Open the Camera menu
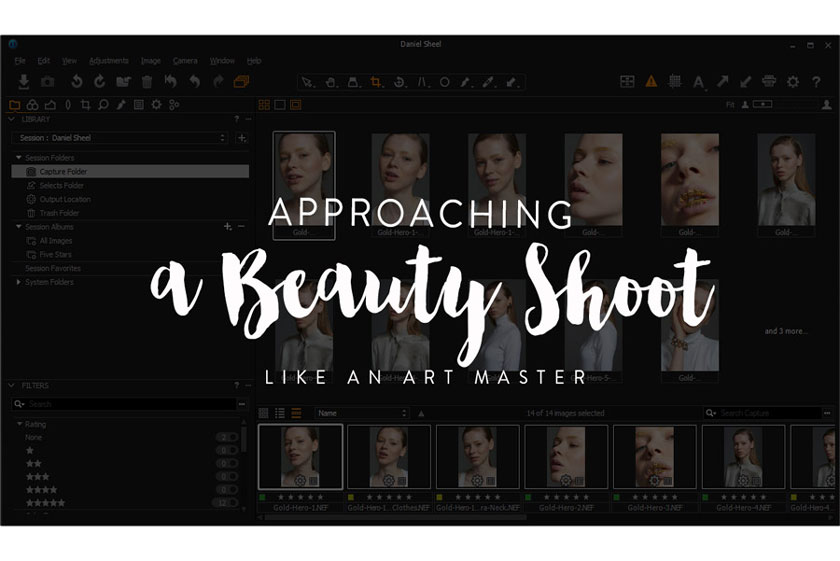Image resolution: width=840 pixels, height=561 pixels. (185, 61)
